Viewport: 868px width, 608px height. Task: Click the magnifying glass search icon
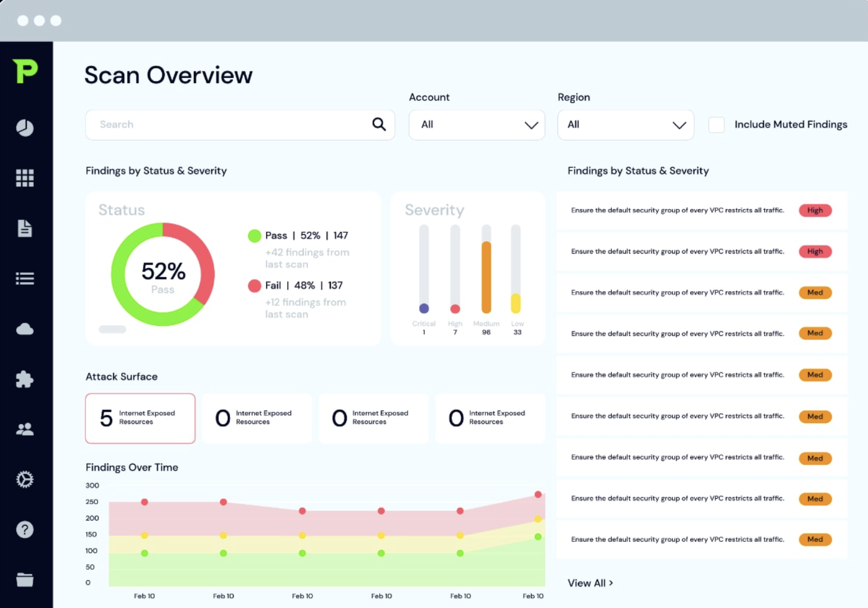[x=379, y=124]
